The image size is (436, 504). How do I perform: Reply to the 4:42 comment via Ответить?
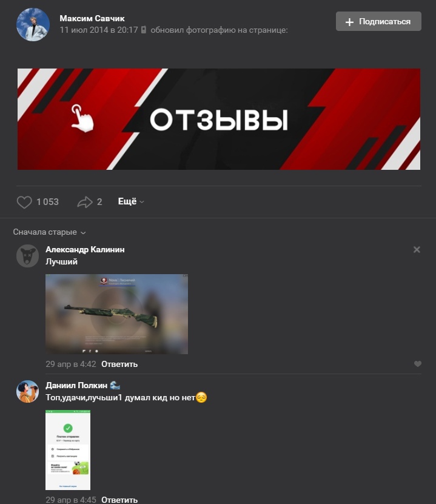(x=119, y=364)
